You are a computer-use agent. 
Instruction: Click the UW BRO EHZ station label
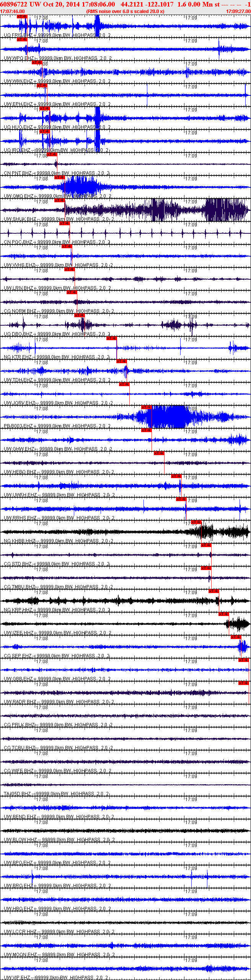click(x=18, y=886)
